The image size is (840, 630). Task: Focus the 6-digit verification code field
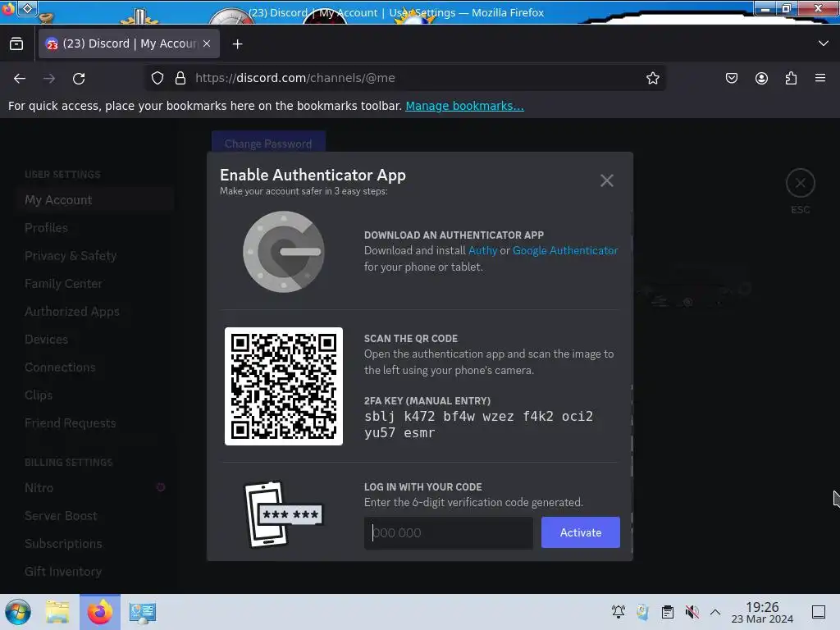(x=449, y=532)
